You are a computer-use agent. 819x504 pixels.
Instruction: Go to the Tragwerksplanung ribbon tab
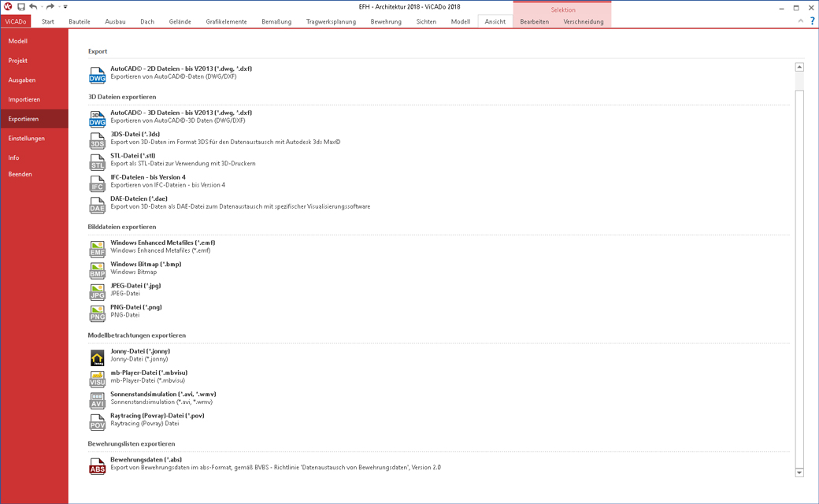332,21
